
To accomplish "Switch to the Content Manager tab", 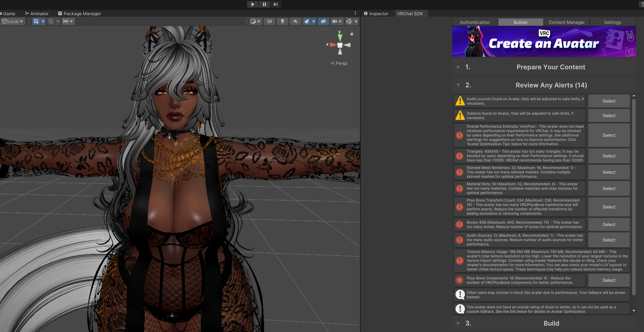I will 566,22.
